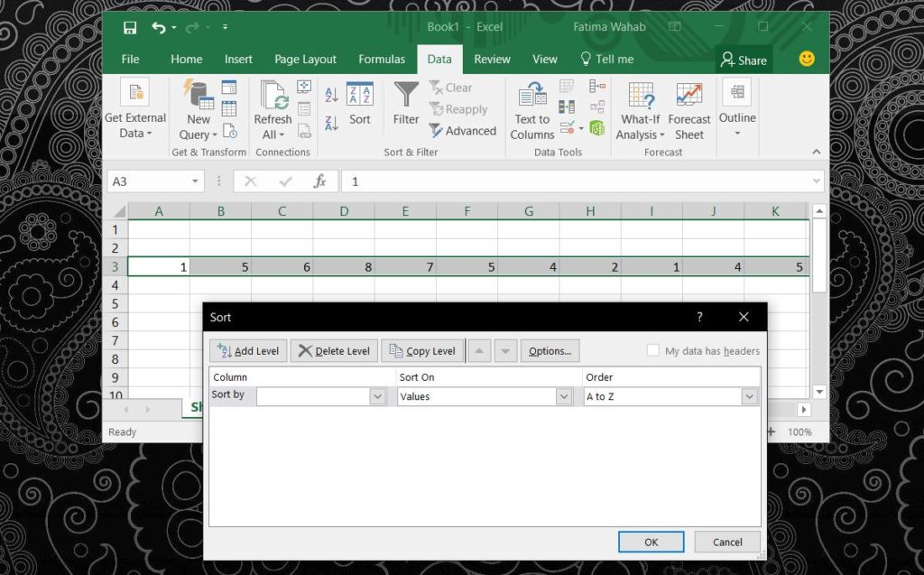The image size is (924, 575).
Task: Select the Sort A to Z icon
Action: tap(331, 93)
